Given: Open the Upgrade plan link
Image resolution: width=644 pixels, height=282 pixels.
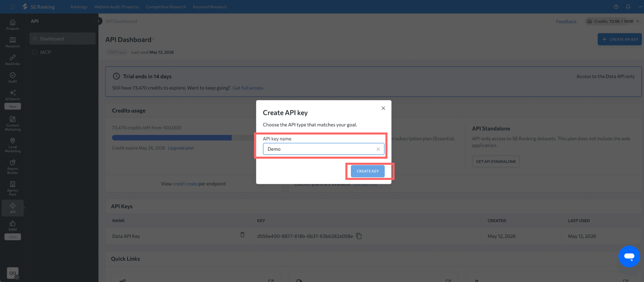Looking at the screenshot, I should pos(181,148).
